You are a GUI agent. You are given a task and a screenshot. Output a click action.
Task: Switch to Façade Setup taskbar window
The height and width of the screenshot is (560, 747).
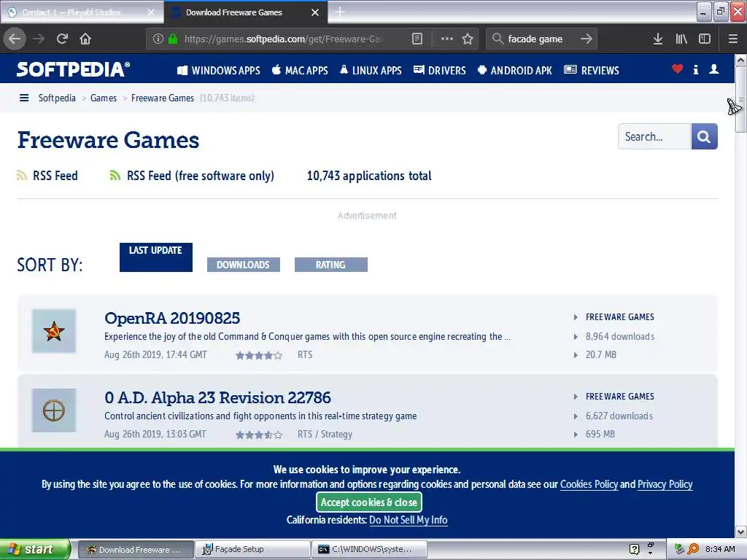click(x=252, y=549)
